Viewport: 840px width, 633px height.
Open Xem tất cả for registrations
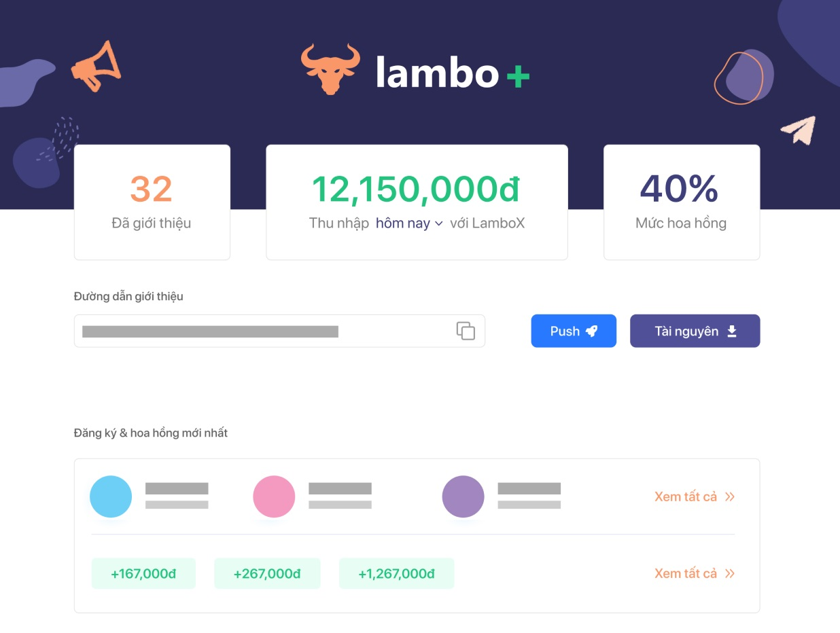pyautogui.click(x=686, y=496)
